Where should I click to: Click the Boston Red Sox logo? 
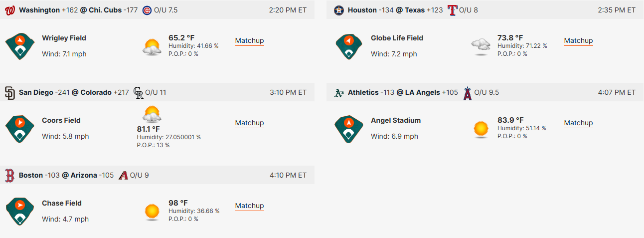(x=9, y=175)
